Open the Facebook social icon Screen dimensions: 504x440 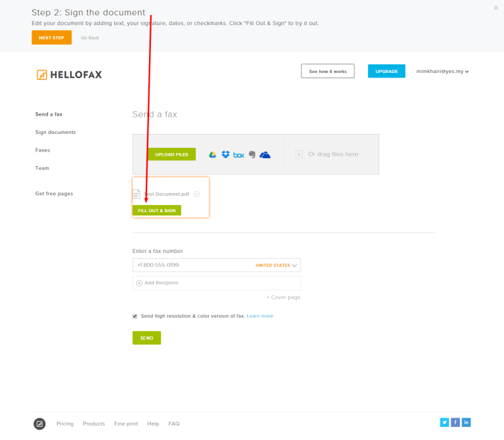[455, 422]
